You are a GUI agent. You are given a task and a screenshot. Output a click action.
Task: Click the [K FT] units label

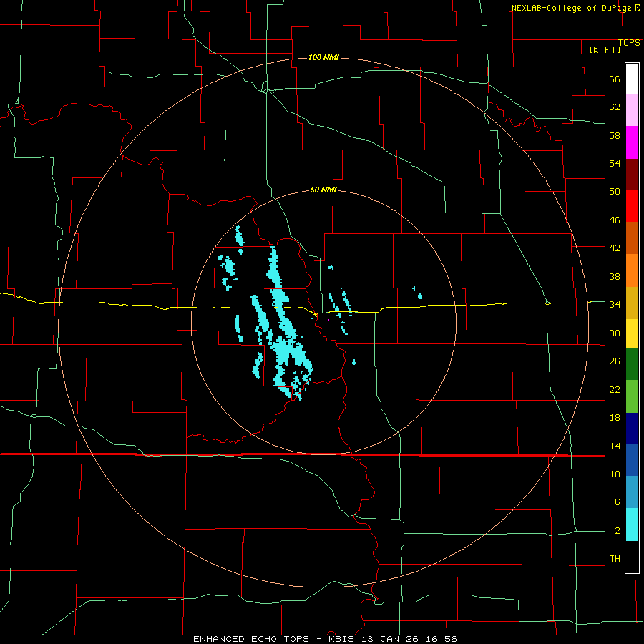pyautogui.click(x=605, y=49)
